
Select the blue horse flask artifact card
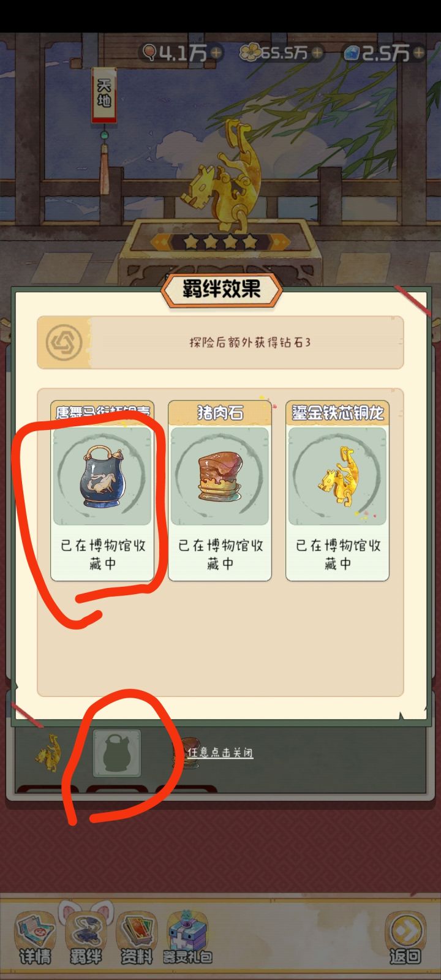click(102, 491)
